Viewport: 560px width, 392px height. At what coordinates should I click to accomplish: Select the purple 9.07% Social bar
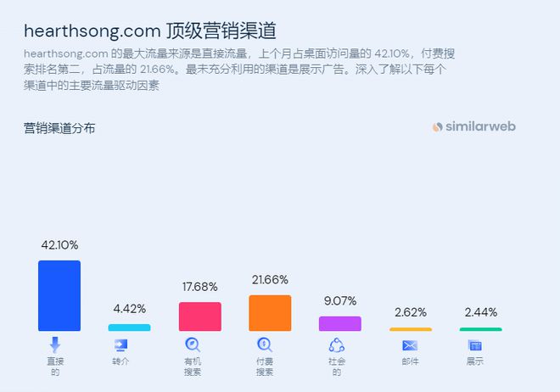click(340, 323)
